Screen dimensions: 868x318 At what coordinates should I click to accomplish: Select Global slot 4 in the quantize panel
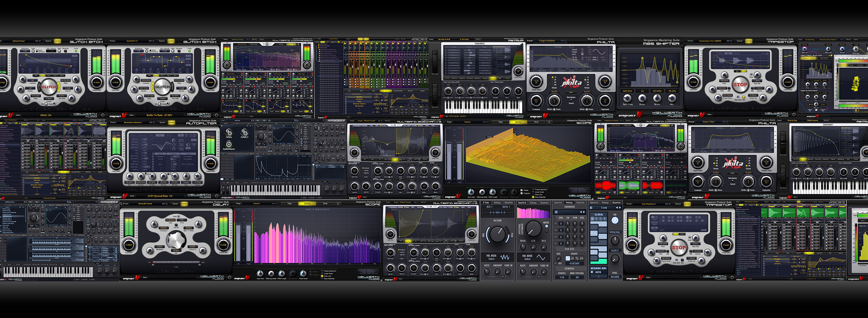[x=604, y=219]
